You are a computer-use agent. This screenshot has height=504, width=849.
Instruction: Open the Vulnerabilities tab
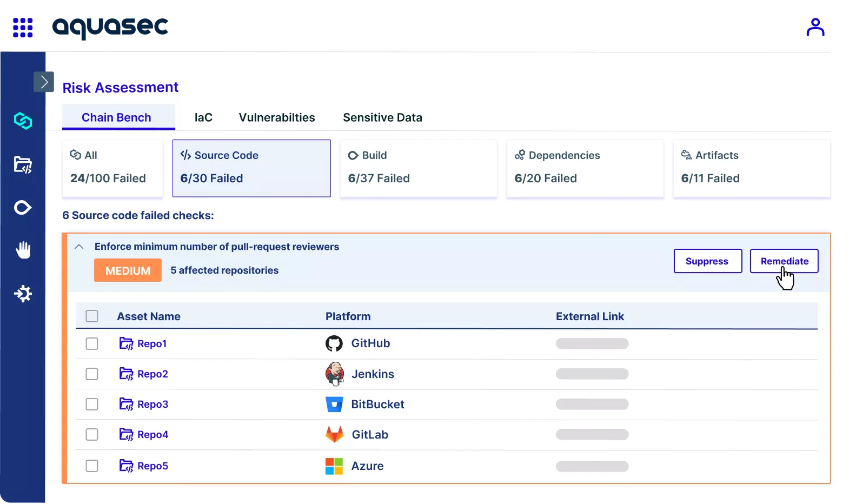[277, 117]
